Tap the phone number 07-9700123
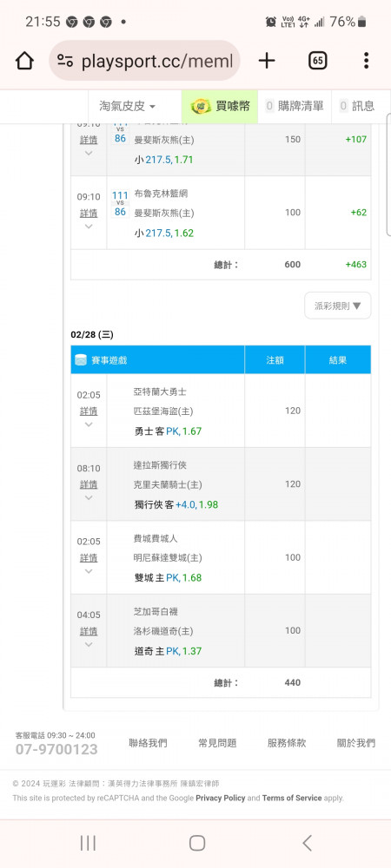Image resolution: width=391 pixels, height=868 pixels. 56,750
